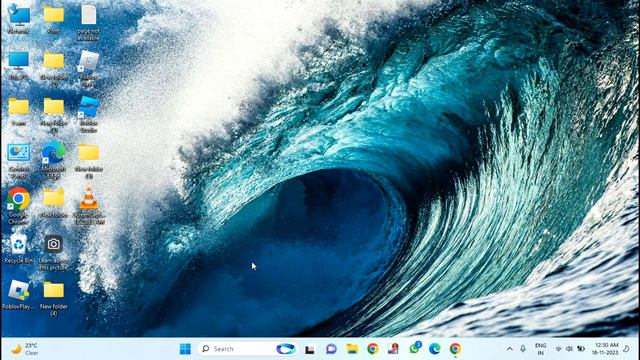Select Roblox Player shortcut with silver icon
Viewport: 640px width, 360px height.
89,68
